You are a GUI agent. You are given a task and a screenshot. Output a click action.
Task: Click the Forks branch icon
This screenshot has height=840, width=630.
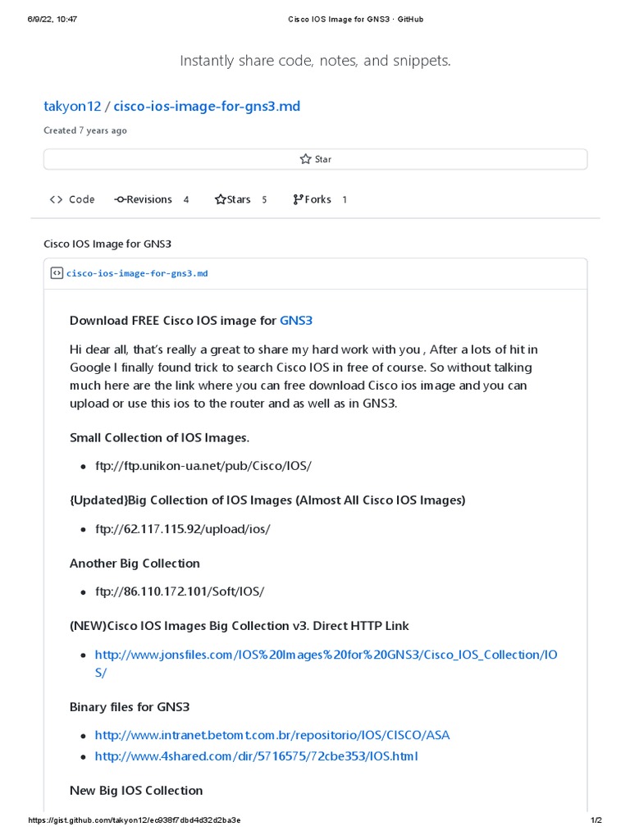(x=298, y=199)
